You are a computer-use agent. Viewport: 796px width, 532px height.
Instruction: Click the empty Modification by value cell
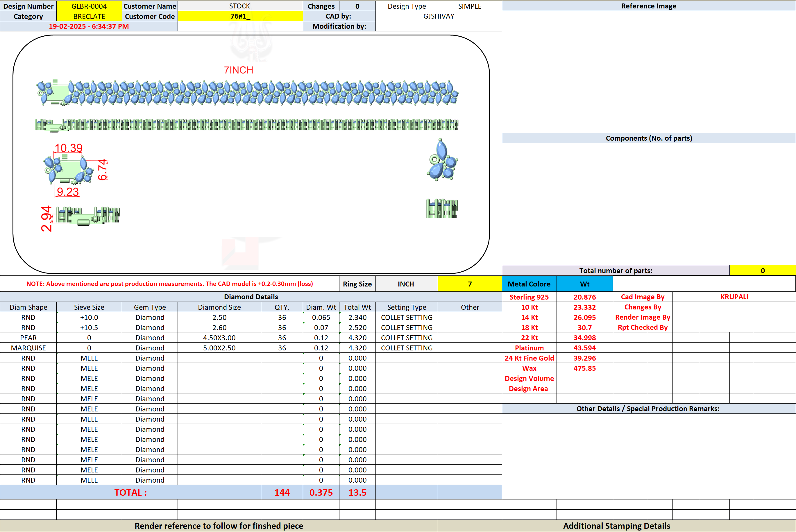(438, 26)
